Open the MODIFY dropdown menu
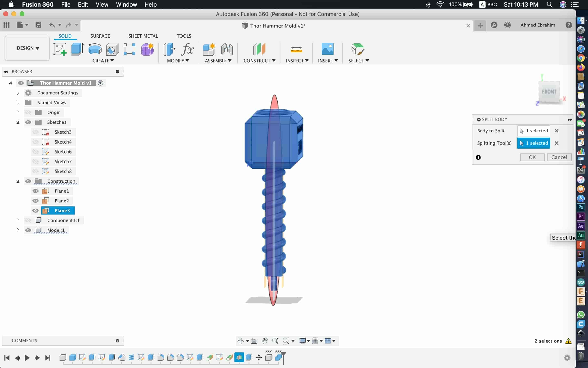 tap(178, 61)
